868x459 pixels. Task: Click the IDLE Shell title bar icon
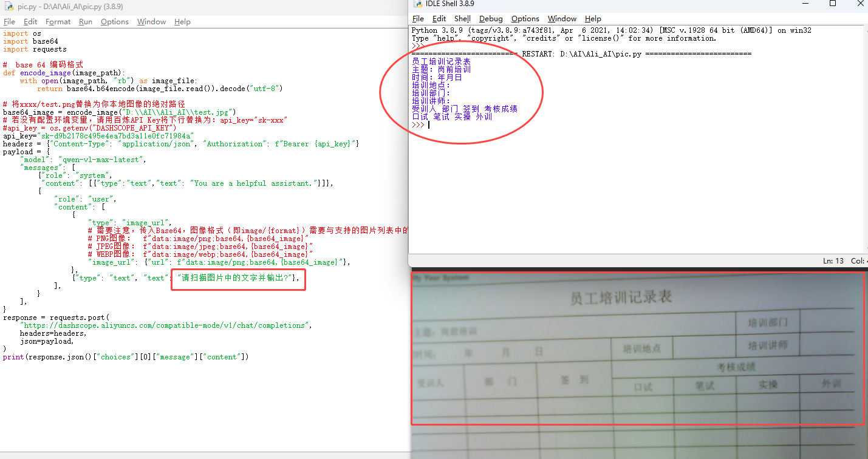pos(418,4)
